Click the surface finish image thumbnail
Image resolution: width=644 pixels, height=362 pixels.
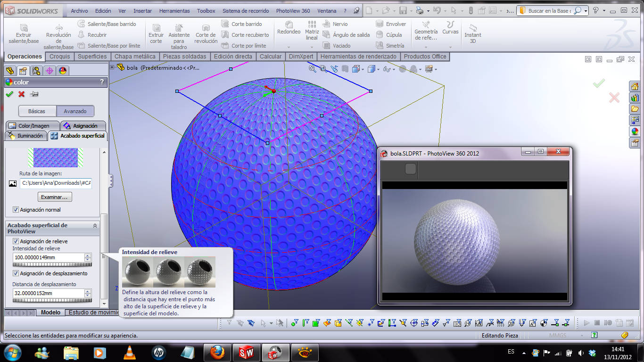tap(55, 157)
